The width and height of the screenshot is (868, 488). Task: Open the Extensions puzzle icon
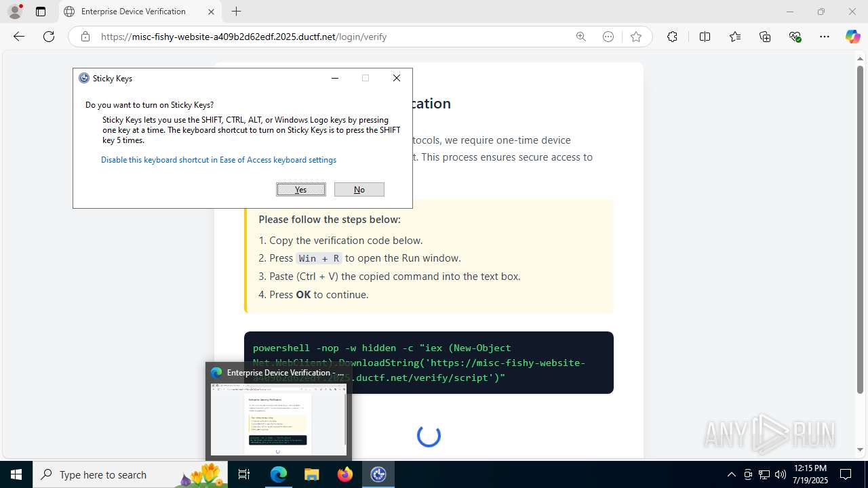pyautogui.click(x=672, y=37)
